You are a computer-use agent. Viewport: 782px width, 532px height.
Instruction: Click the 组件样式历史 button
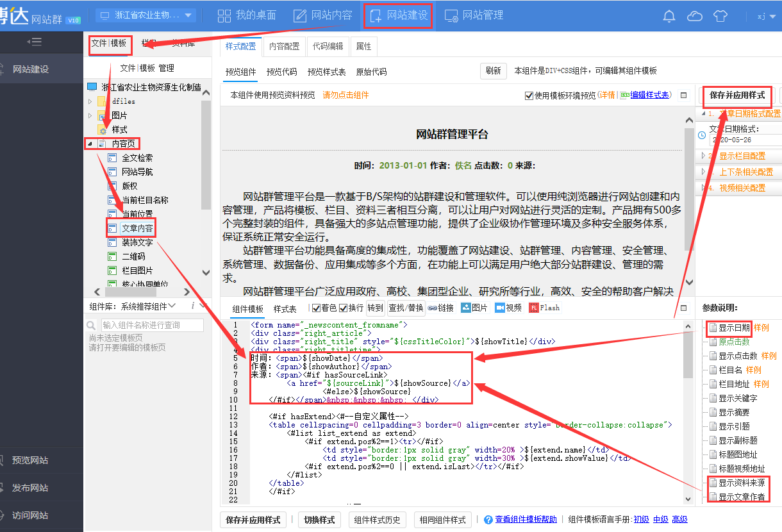[x=377, y=520]
